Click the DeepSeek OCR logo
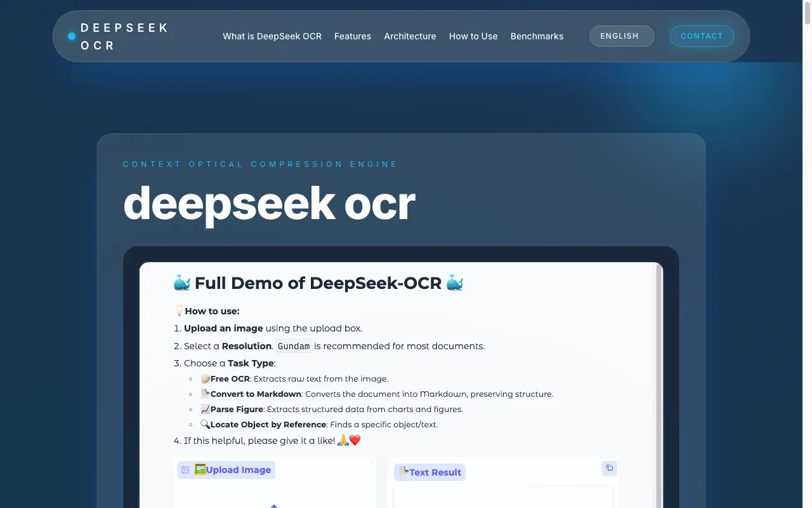 (x=119, y=36)
